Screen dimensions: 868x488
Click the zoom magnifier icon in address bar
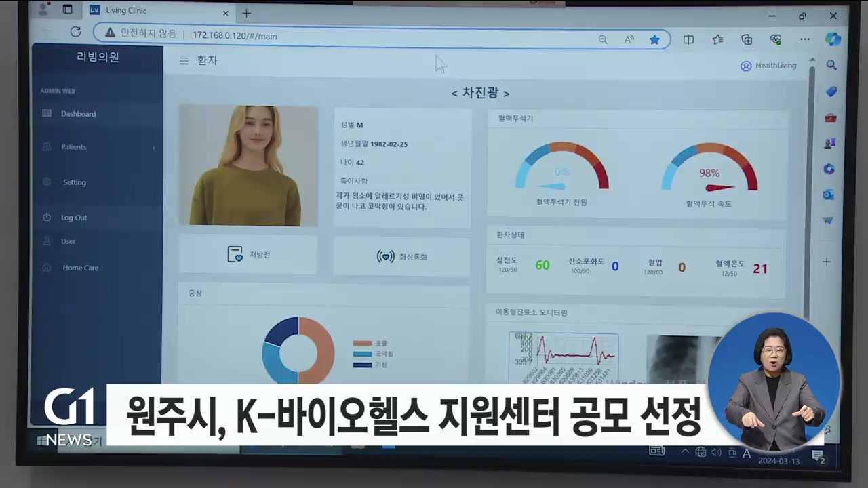(603, 40)
